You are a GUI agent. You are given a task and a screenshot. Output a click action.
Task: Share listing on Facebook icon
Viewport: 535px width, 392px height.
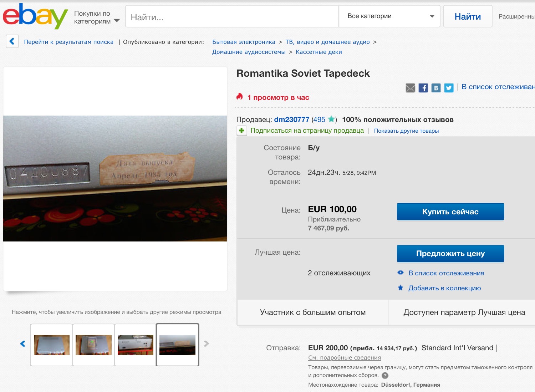point(423,88)
